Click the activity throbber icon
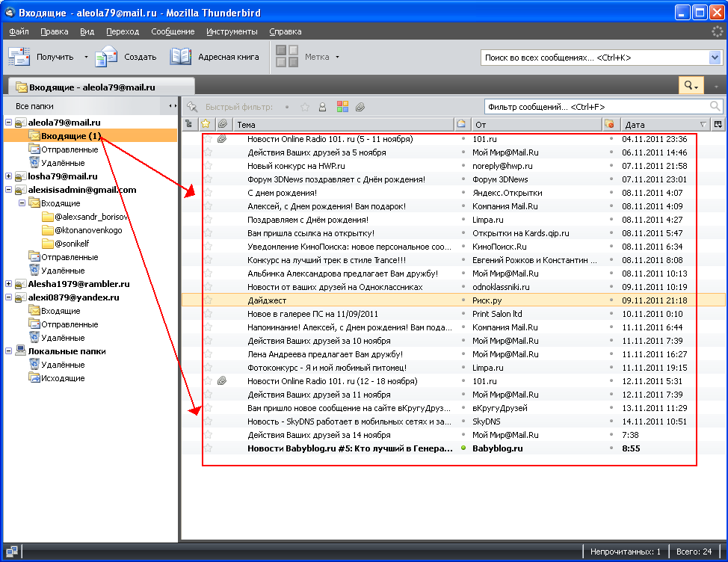This screenshot has height=562, width=728. [718, 31]
